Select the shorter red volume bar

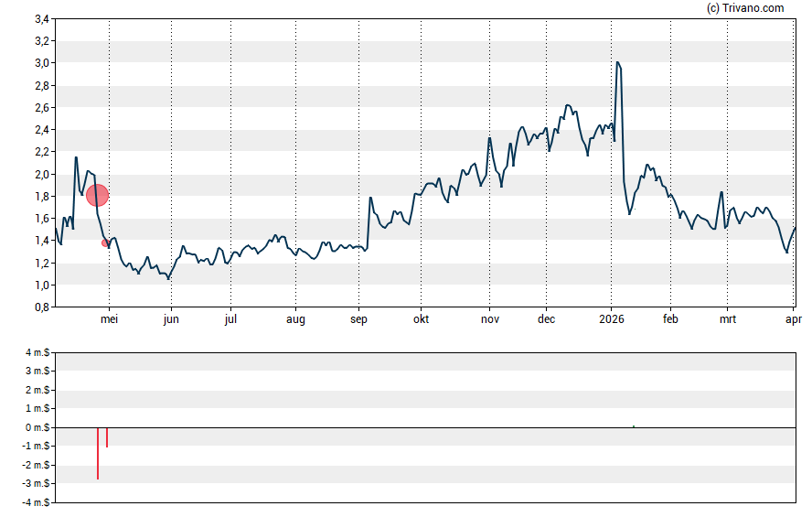[107, 437]
